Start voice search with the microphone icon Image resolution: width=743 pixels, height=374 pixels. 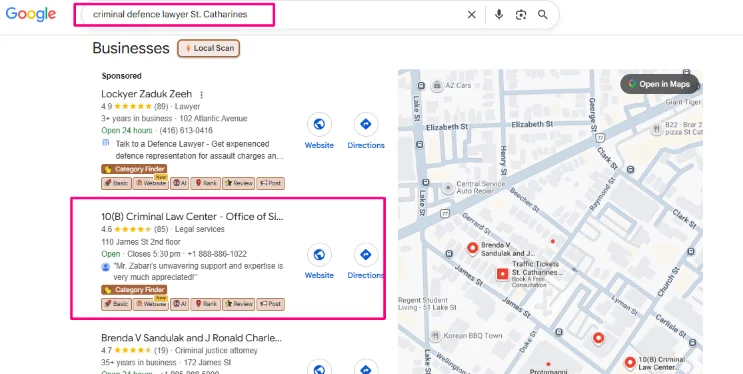[x=498, y=15]
